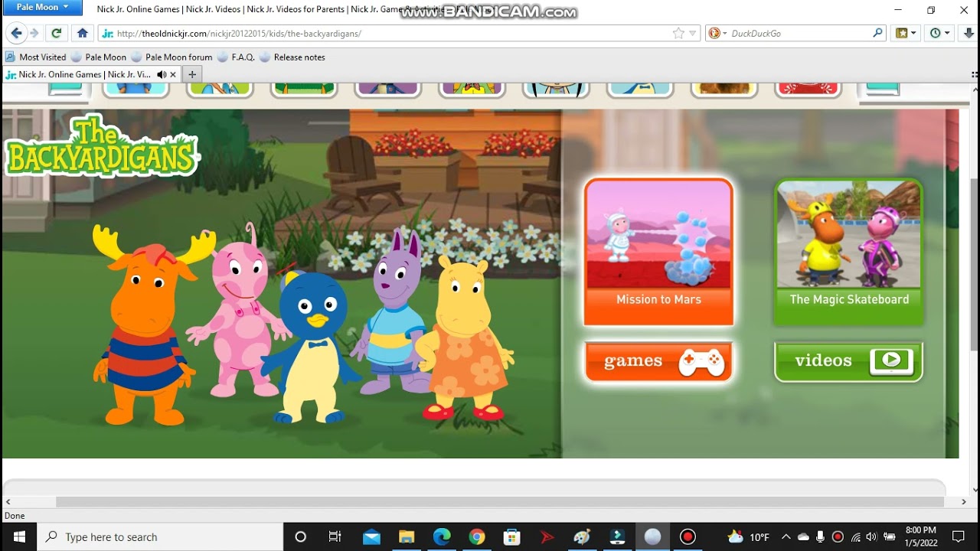Open the Pale Moon forum bookmark

click(171, 57)
